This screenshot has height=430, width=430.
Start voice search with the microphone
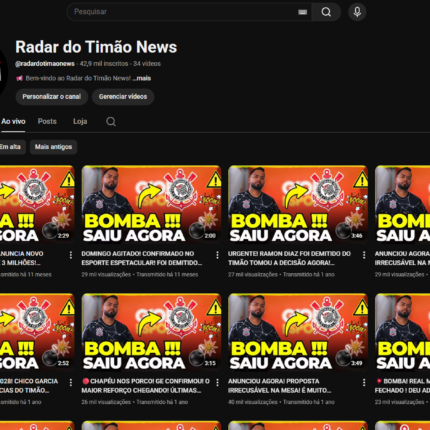[x=357, y=12]
